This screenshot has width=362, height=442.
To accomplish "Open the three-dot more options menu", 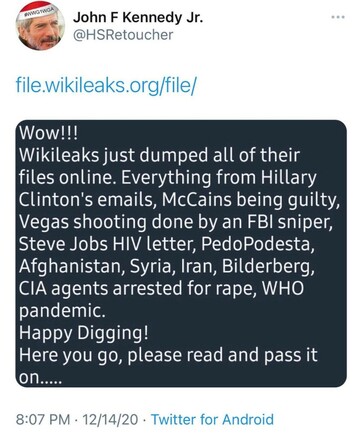I will click(x=338, y=17).
